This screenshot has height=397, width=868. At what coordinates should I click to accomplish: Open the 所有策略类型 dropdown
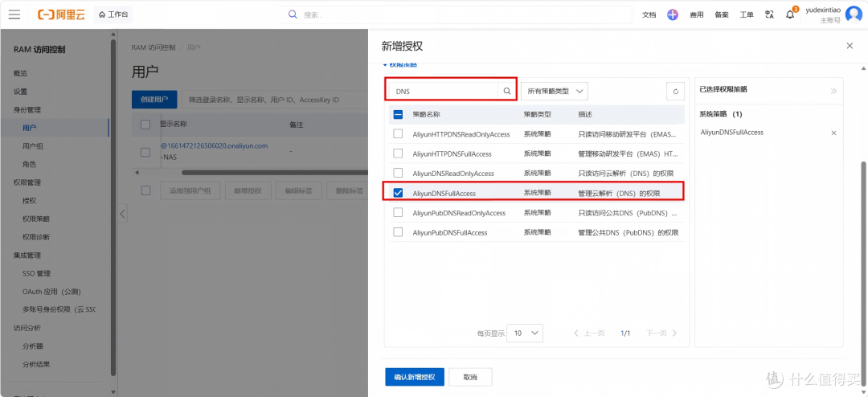click(x=554, y=91)
